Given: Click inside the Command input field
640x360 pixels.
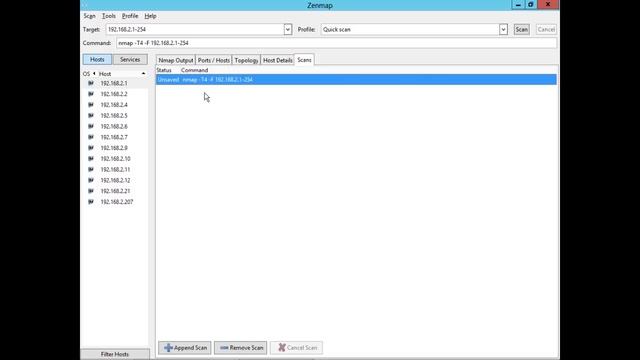Looking at the screenshot, I should point(336,43).
